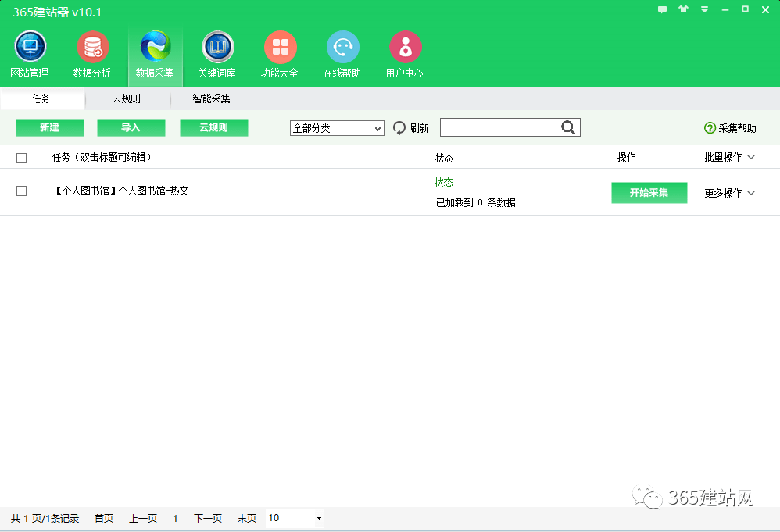Image resolution: width=780 pixels, height=532 pixels.
Task: Click the 任务（双击标题可编辑）column header
Action: (x=102, y=158)
